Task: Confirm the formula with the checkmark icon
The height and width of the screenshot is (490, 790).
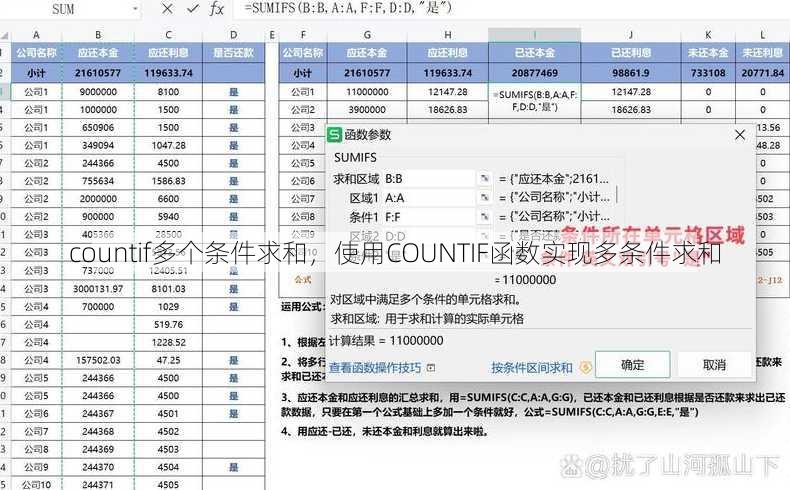Action: click(x=192, y=9)
